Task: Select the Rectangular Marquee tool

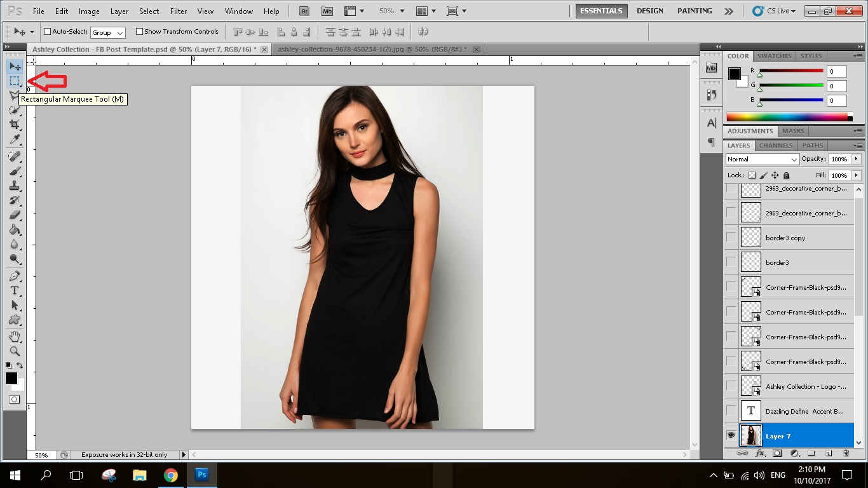Action: (15, 81)
